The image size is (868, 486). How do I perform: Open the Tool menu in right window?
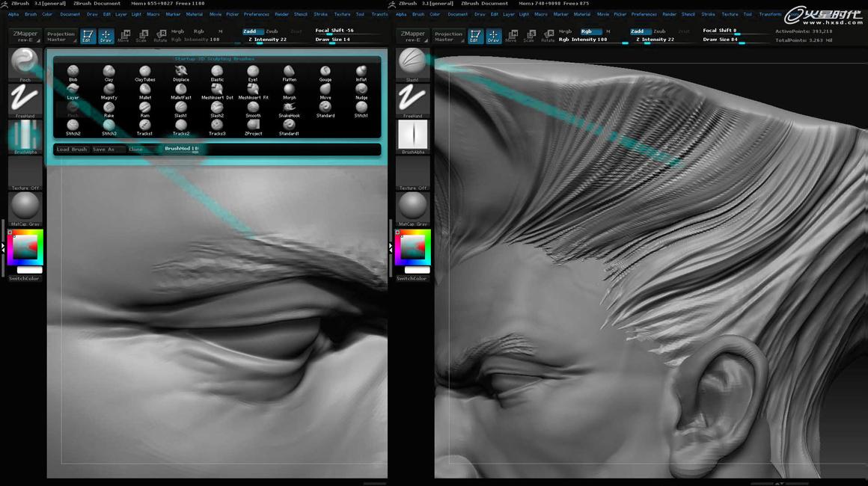[x=748, y=14]
